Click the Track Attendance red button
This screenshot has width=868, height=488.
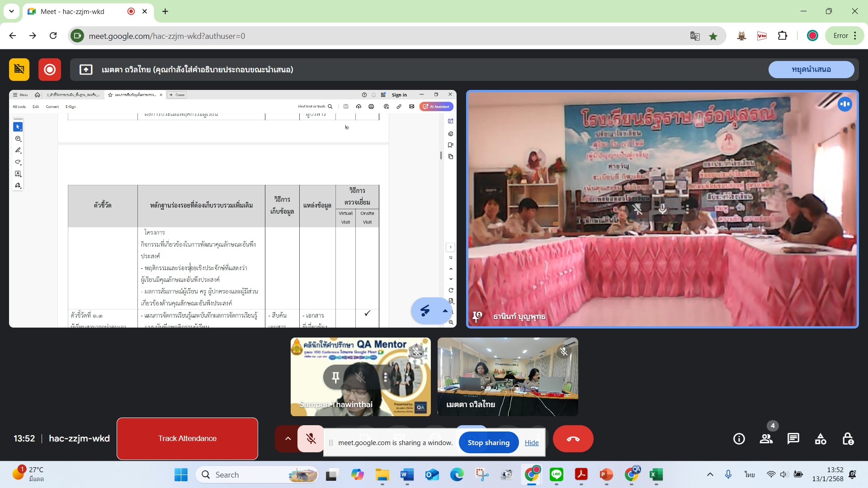click(x=187, y=438)
